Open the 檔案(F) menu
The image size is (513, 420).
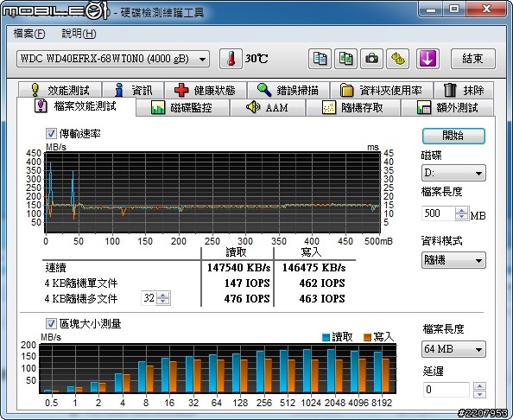click(29, 34)
